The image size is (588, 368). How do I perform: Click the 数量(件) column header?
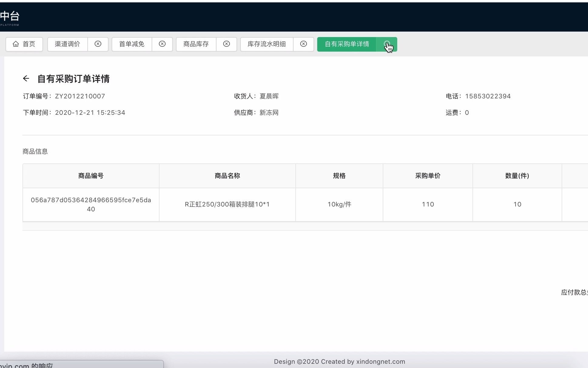point(517,176)
